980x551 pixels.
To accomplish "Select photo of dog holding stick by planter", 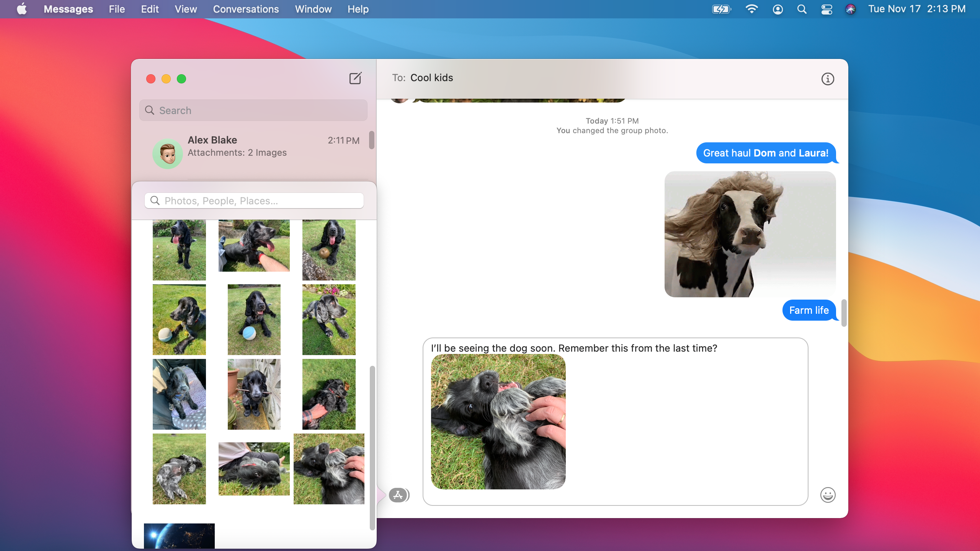I will pos(254,394).
